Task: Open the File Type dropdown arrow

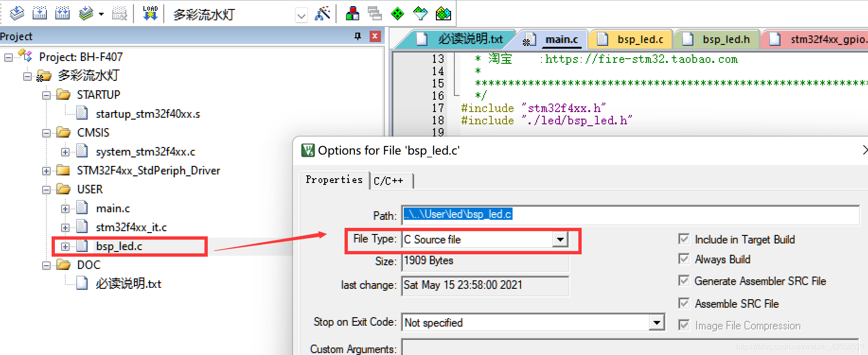Action: click(x=560, y=239)
